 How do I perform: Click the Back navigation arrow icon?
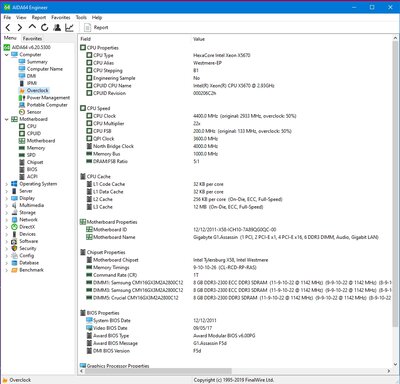click(x=8, y=28)
